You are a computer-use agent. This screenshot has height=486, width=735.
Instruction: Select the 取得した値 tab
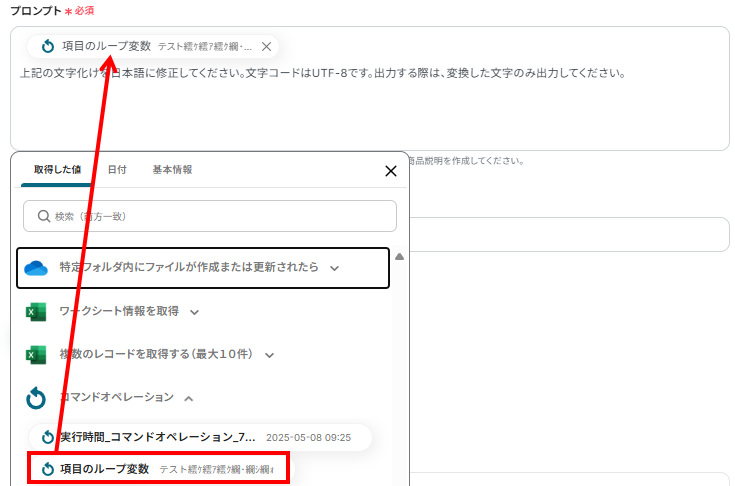(x=57, y=170)
